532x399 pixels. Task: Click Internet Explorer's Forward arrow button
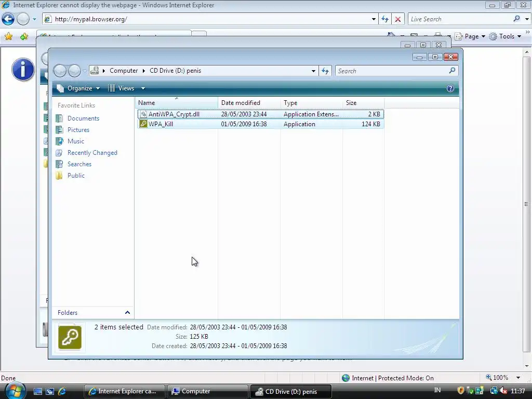23,19
